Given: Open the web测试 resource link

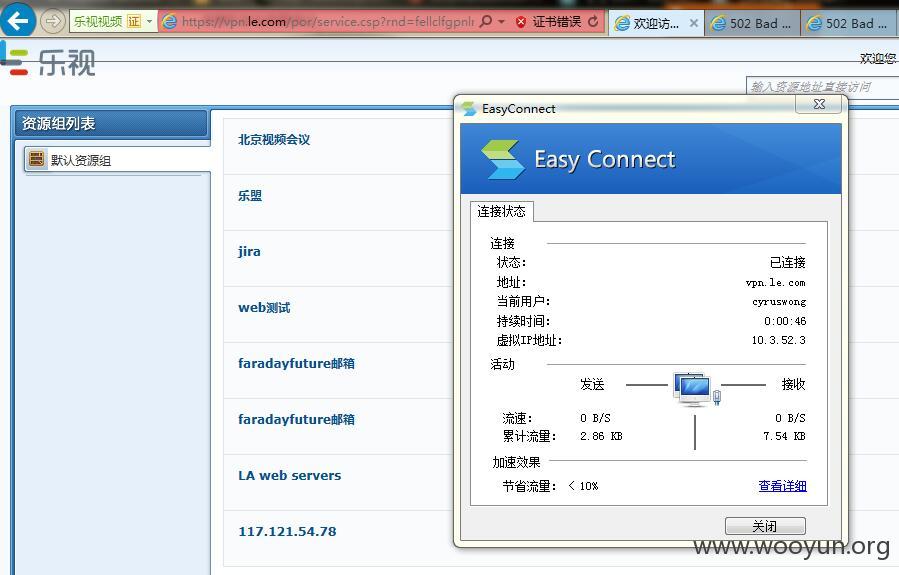Looking at the screenshot, I should click(264, 307).
